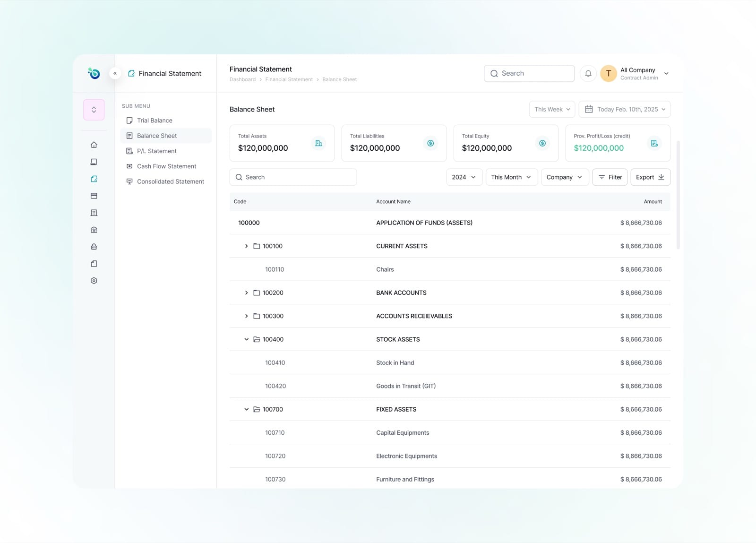
Task: Expand the 100200 Bank Accounts row
Action: [246, 293]
